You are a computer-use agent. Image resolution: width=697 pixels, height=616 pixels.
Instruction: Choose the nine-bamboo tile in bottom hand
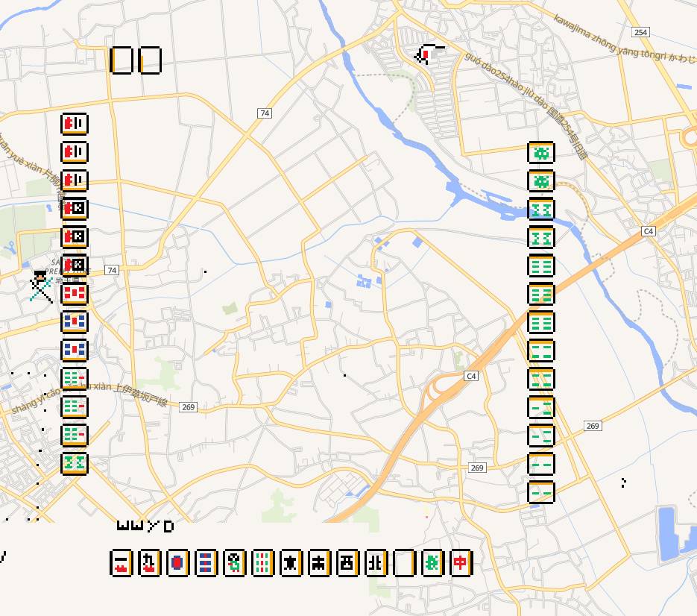click(x=263, y=563)
